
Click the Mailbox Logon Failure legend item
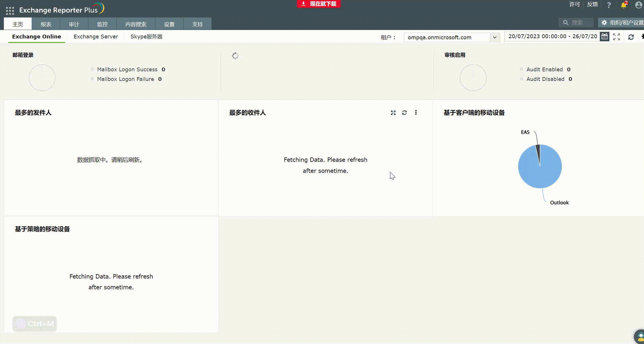pos(126,79)
